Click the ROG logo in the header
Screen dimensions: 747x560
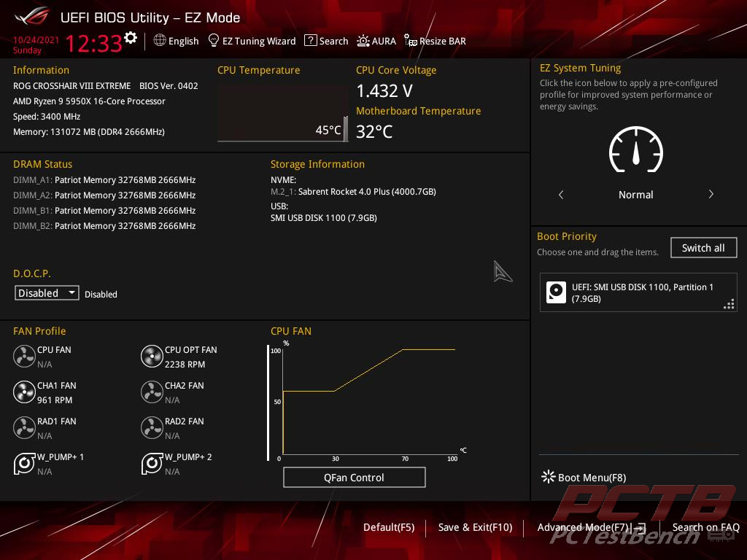(32, 16)
